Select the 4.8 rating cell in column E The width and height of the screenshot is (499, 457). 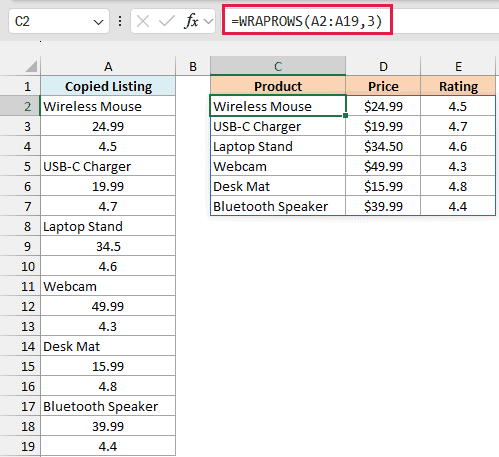[x=458, y=186]
